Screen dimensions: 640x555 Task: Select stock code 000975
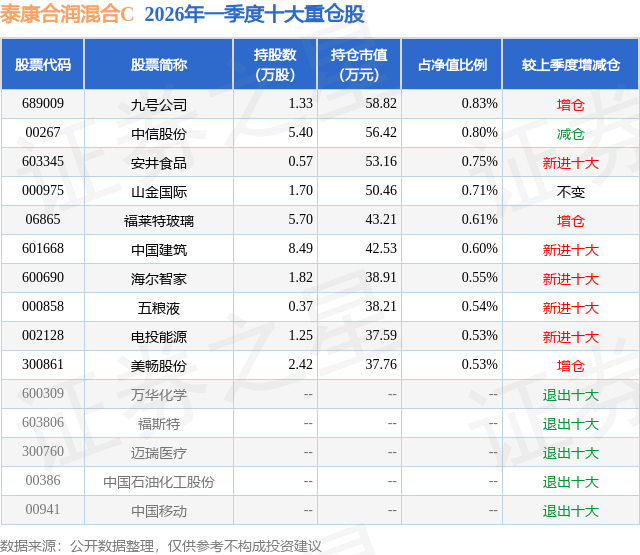point(43,191)
